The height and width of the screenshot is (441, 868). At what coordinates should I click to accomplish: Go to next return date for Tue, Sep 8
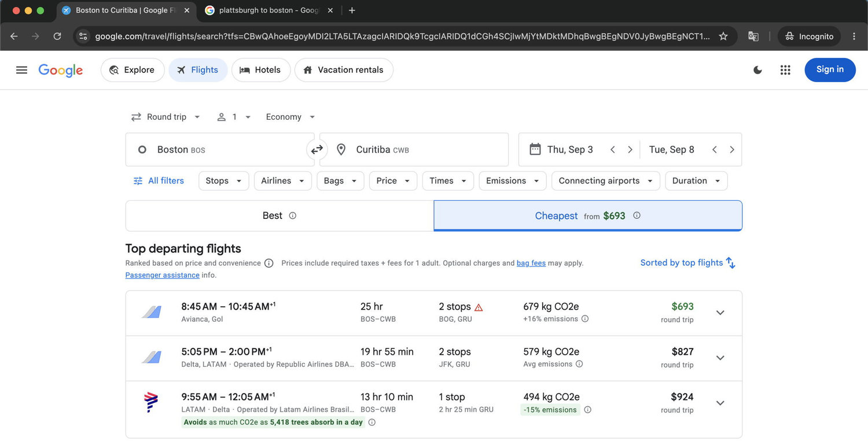coord(732,150)
